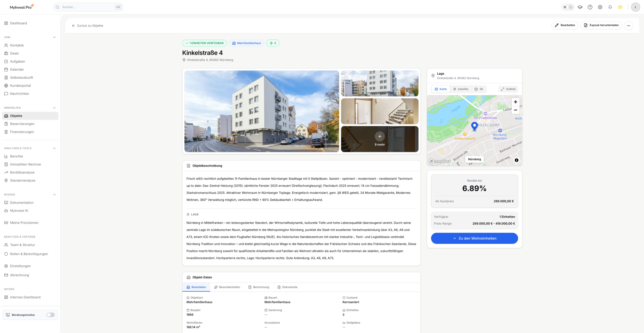Open Reservierungen in the sidebar
This screenshot has width=644, height=333.
pos(22,124)
